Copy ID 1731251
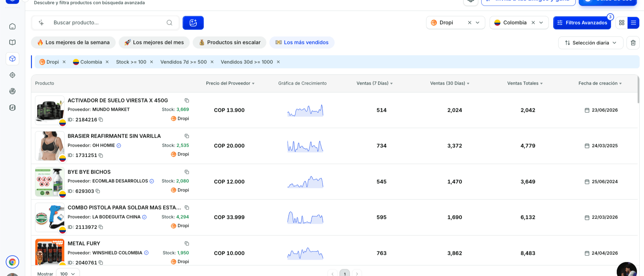 [x=101, y=155]
